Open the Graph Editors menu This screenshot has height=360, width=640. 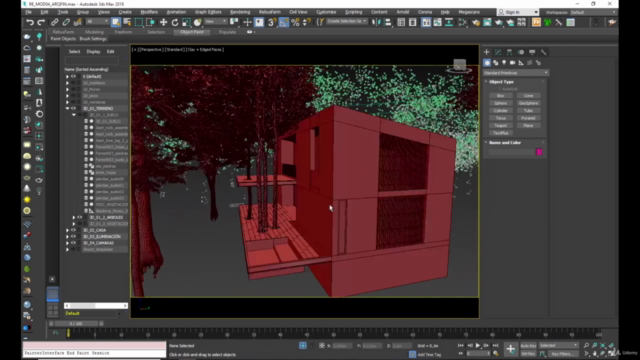208,12
